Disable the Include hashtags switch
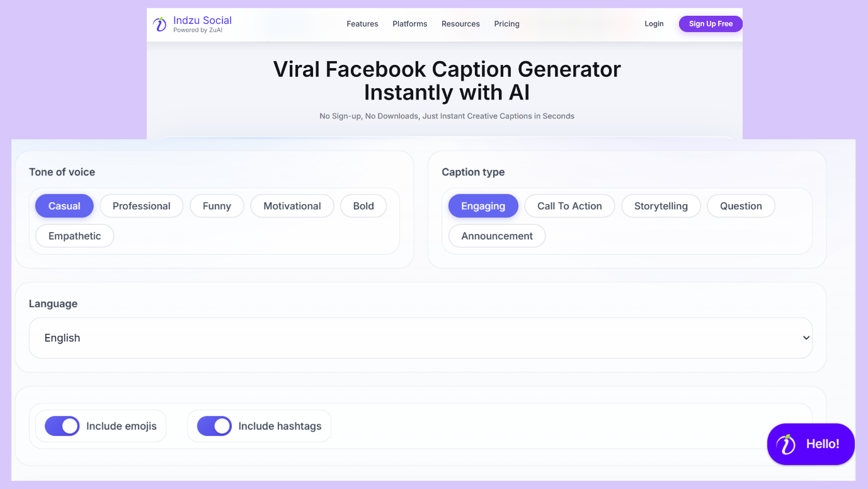 (x=214, y=426)
